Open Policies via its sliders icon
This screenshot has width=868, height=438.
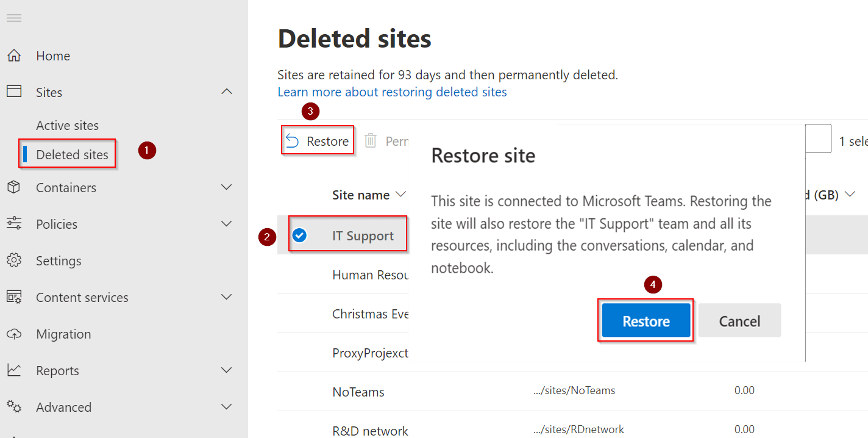[x=15, y=224]
